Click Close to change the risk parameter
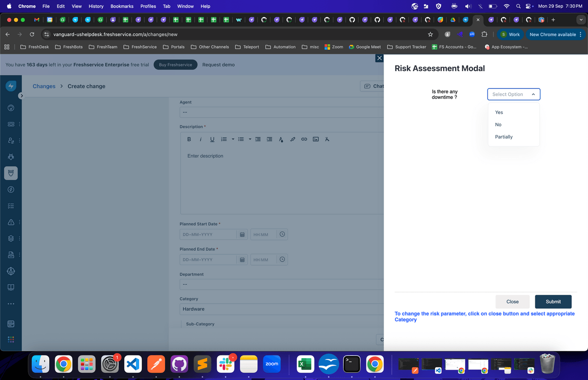This screenshot has width=588, height=380. [512, 302]
